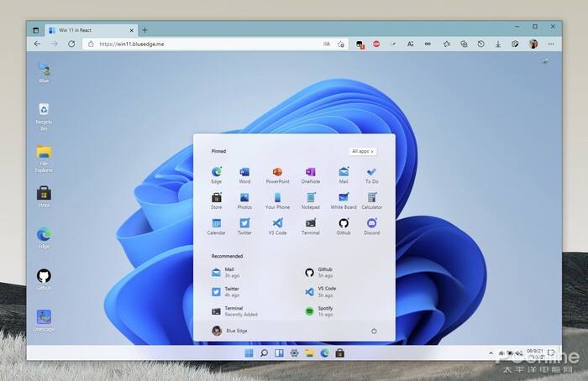Click the power button in Start menu

(373, 331)
